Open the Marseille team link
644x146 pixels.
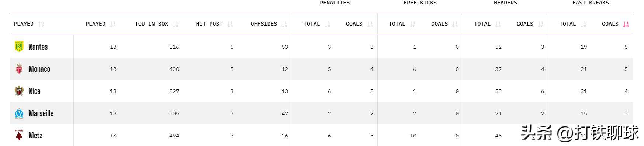41,113
